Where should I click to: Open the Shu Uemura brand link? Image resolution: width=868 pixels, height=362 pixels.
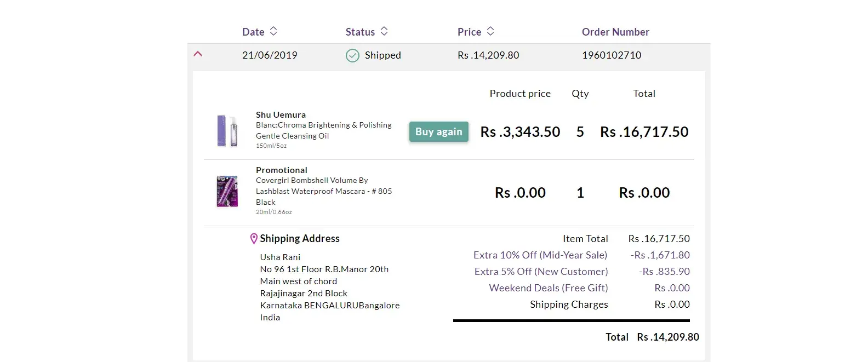click(x=281, y=114)
